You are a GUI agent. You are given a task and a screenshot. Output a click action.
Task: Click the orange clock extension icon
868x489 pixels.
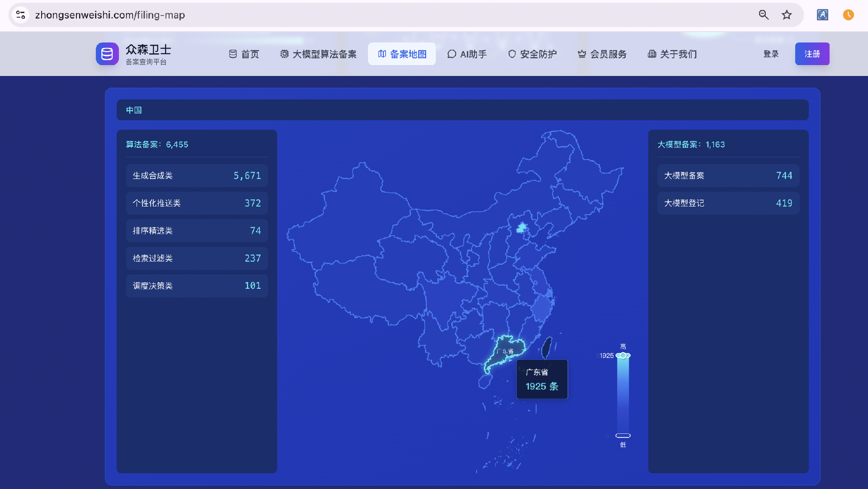(848, 15)
